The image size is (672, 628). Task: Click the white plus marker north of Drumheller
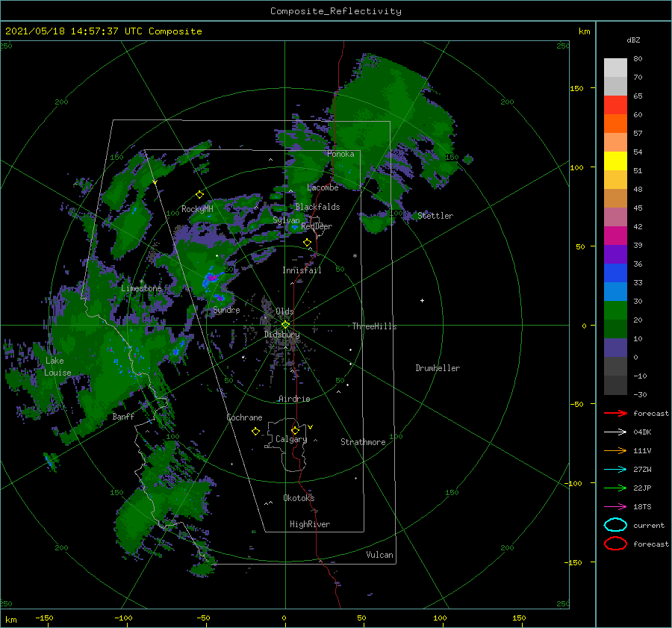(x=422, y=300)
